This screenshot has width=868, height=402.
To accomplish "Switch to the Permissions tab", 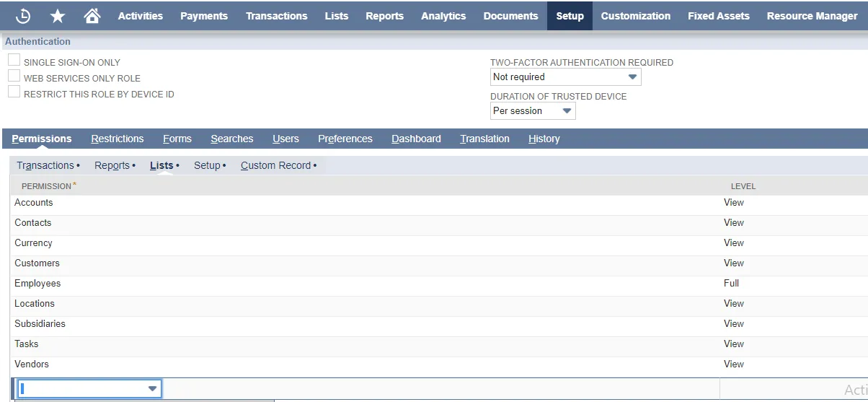I will 42,139.
